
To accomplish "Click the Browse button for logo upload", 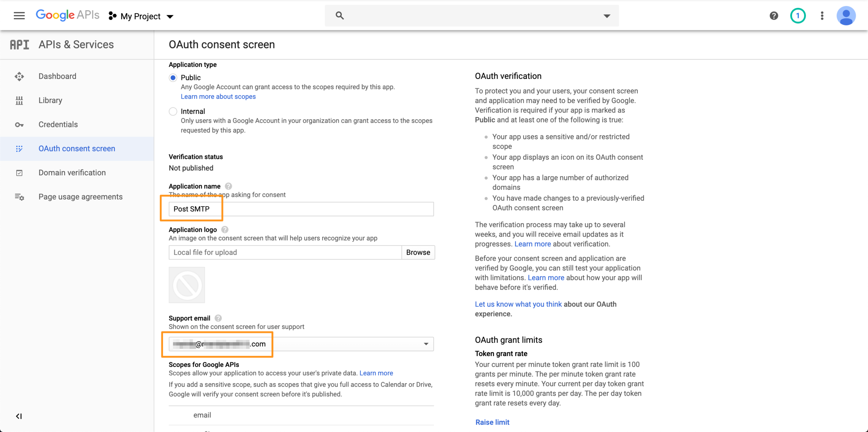I will tap(418, 252).
